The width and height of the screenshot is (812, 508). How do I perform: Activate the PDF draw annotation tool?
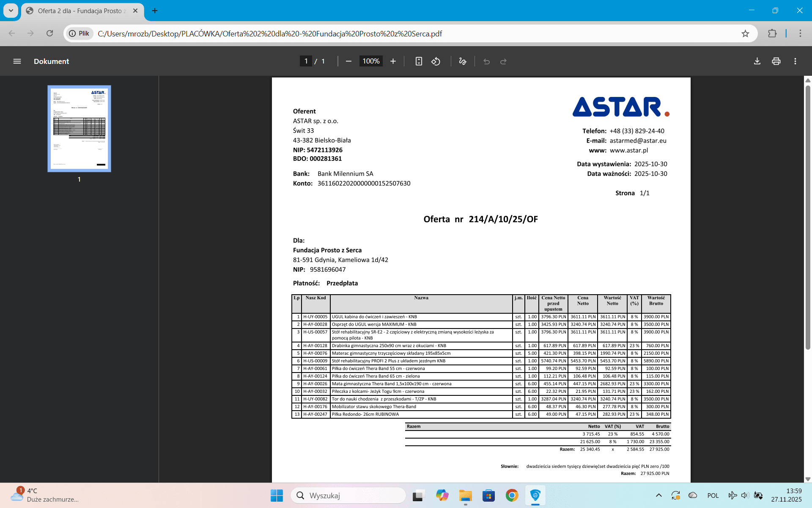tap(463, 61)
